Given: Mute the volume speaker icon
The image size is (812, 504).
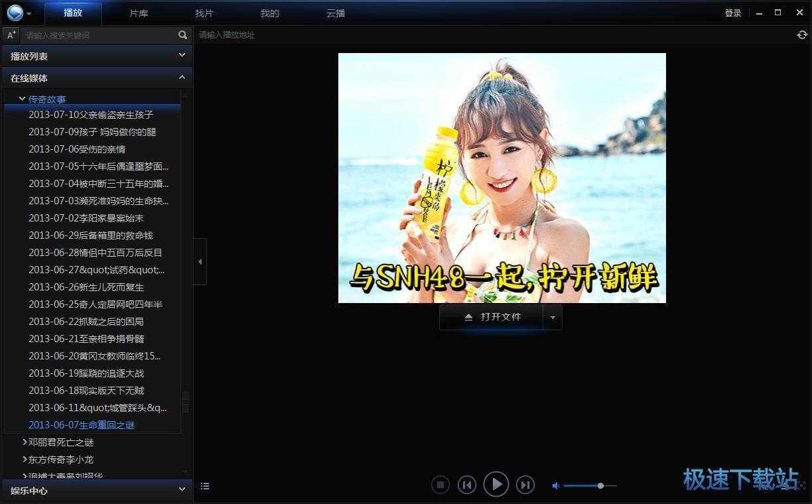Looking at the screenshot, I should tap(556, 486).
